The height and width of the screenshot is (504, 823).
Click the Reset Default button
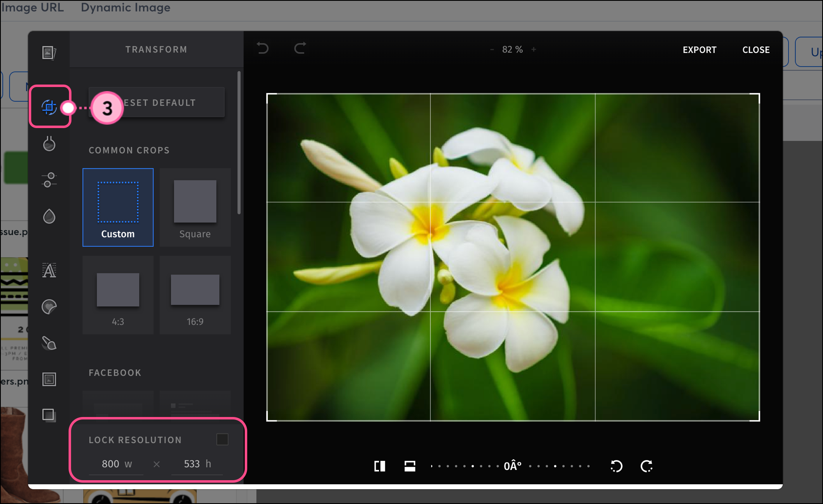(x=156, y=103)
